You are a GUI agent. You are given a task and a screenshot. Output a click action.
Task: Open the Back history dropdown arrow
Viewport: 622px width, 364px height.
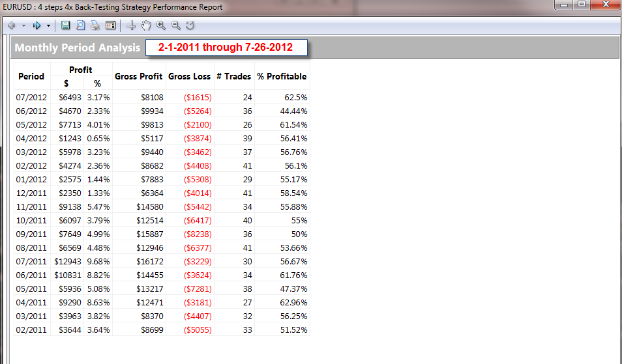click(x=23, y=25)
